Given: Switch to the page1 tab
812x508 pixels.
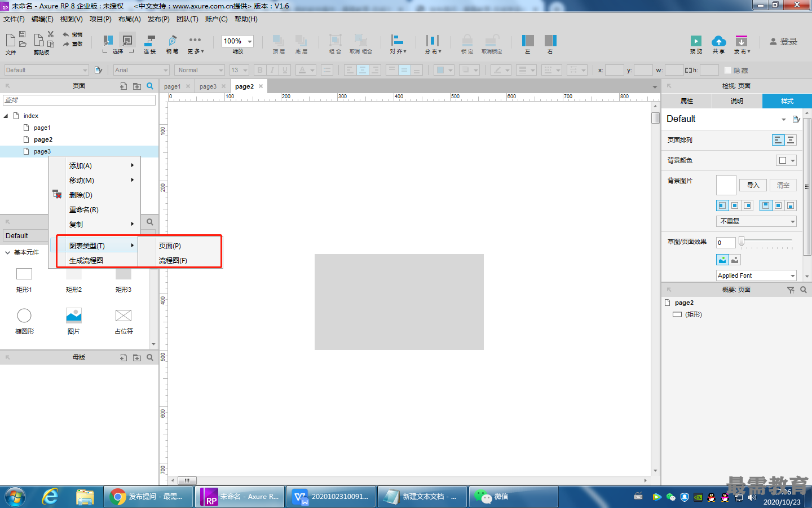Looking at the screenshot, I should coord(173,86).
